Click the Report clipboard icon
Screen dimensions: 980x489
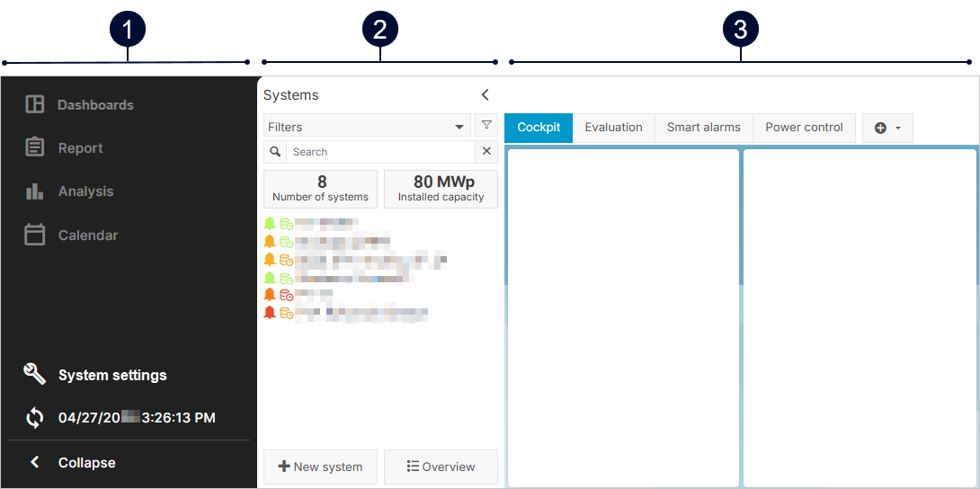[34, 147]
